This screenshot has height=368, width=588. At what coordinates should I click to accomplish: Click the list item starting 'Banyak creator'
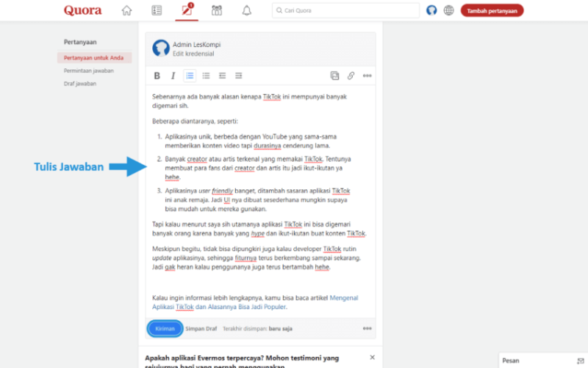pyautogui.click(x=258, y=169)
